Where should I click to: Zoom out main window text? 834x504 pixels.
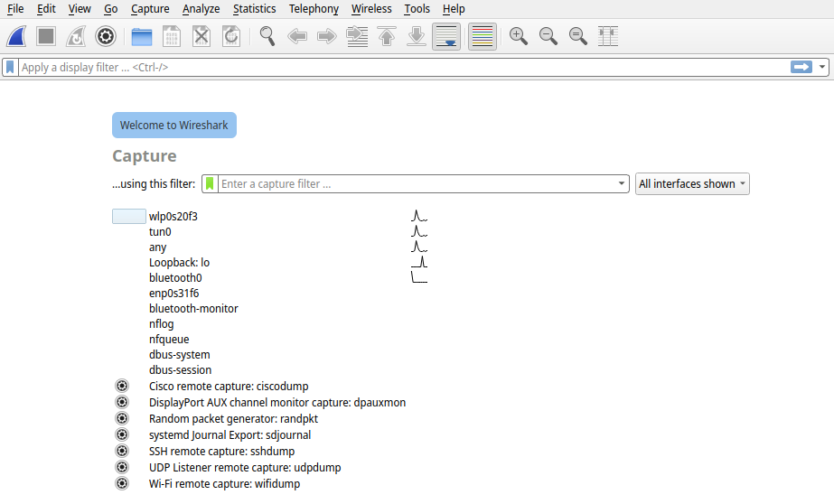pos(548,36)
